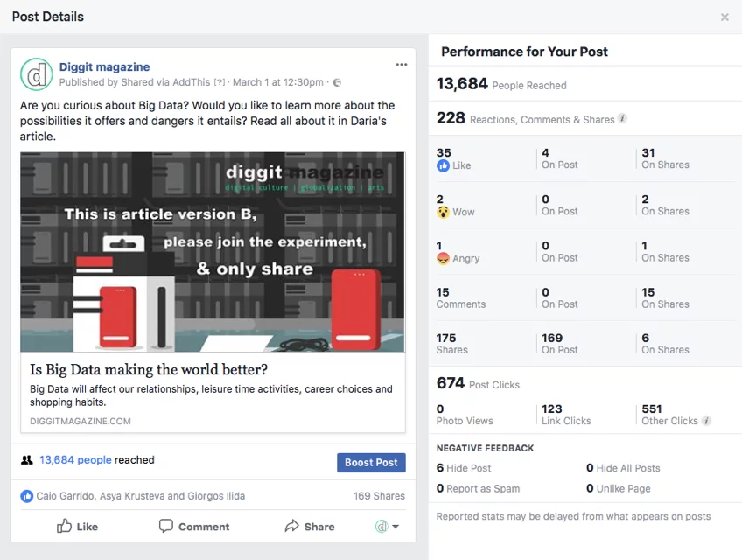The image size is (742, 560).
Task: Click the info icon next to Other Clicks
Action: coord(706,421)
